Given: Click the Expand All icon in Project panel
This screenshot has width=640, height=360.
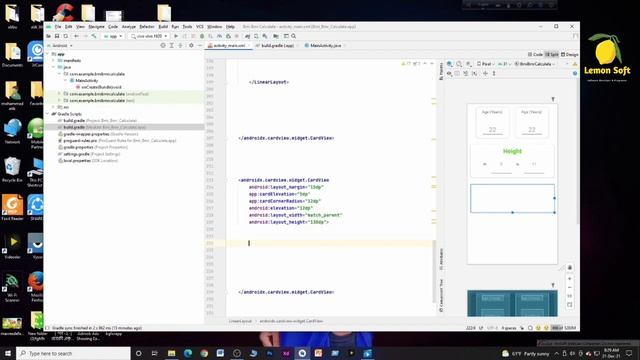Looking at the screenshot, I should [171, 46].
